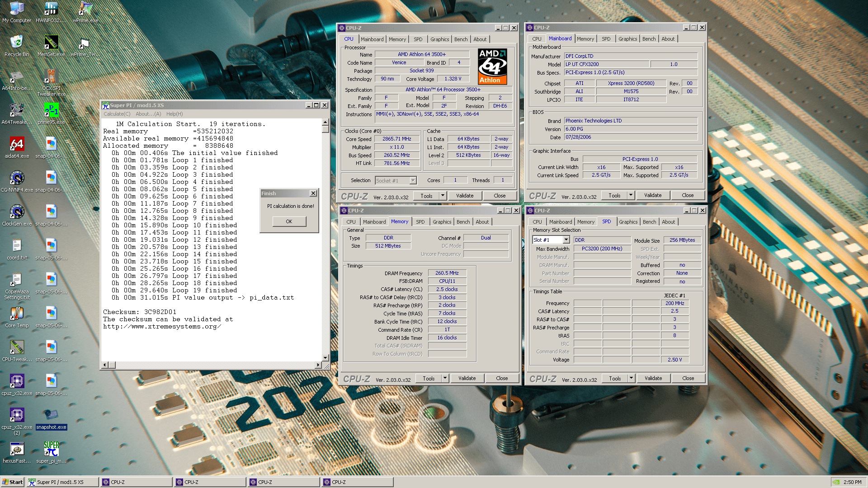This screenshot has width=868, height=488.
Task: Click the Core Speed 2865.71 MHz value
Action: (396, 139)
